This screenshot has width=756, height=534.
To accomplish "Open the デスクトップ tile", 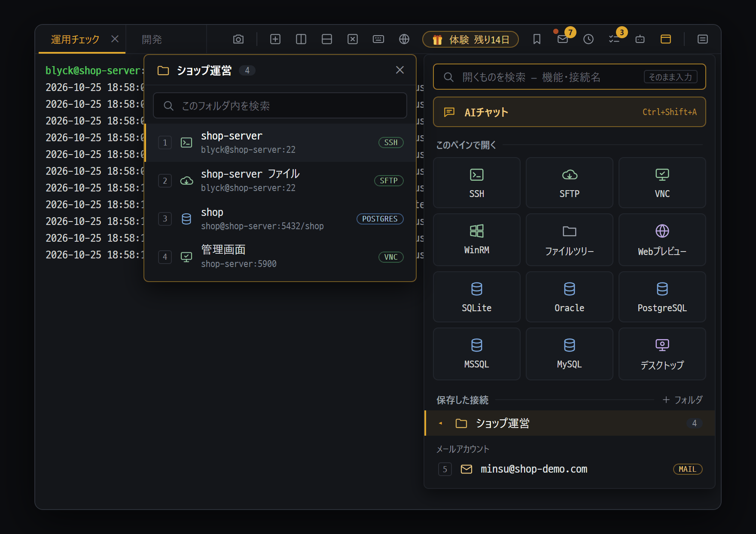I will [662, 354].
